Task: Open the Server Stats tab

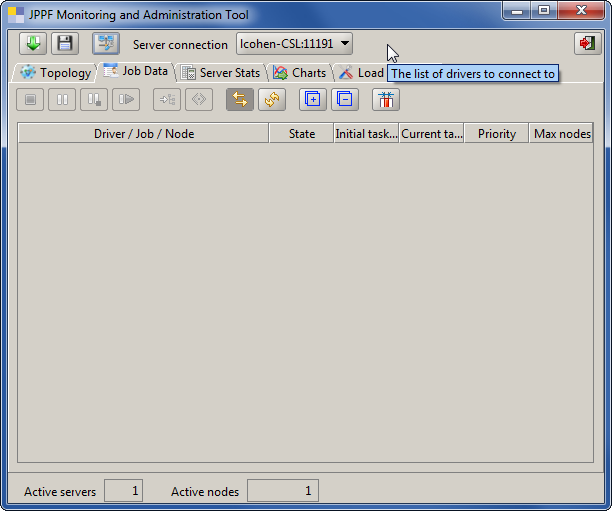Action: tap(221, 73)
